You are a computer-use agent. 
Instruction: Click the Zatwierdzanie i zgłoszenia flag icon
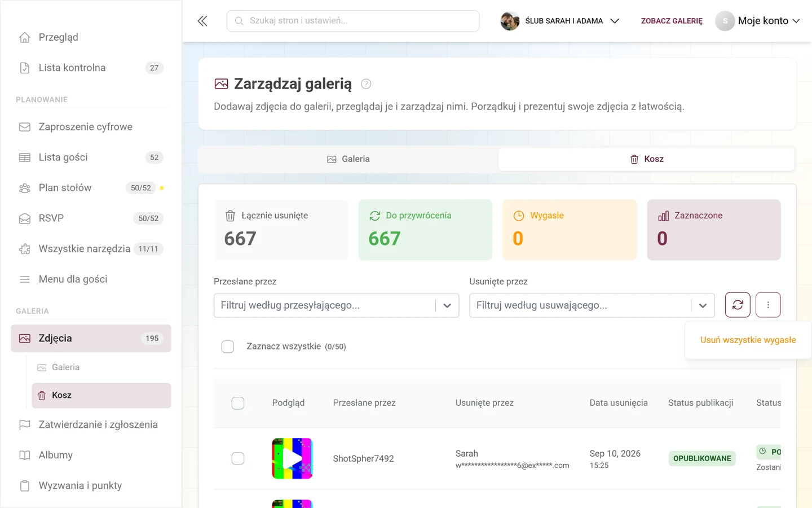[25, 424]
